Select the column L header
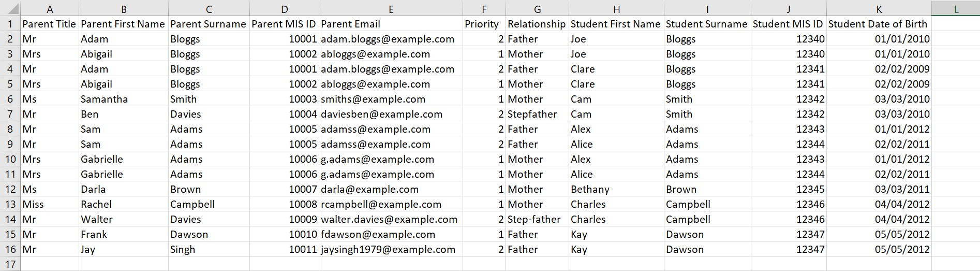The image size is (980, 271). (x=955, y=9)
